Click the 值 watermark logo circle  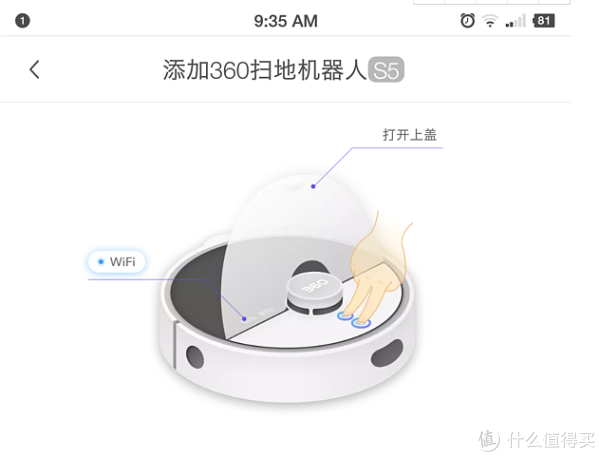tap(488, 440)
